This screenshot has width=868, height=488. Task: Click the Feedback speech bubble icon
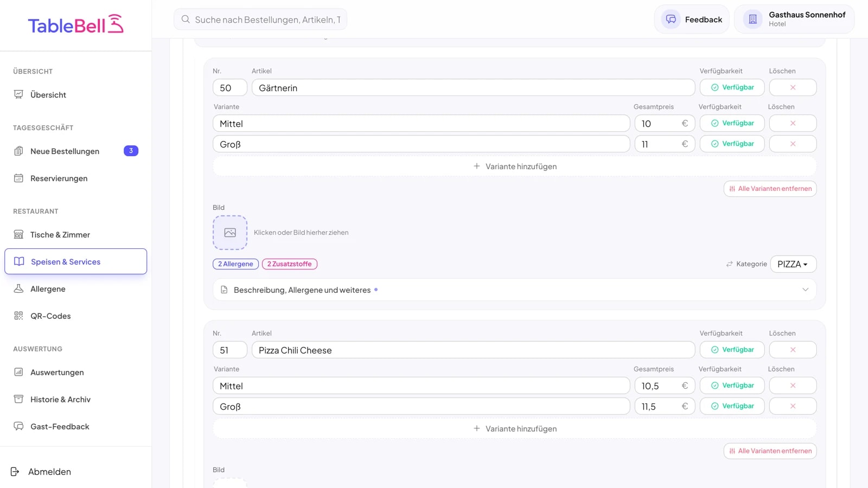click(671, 19)
